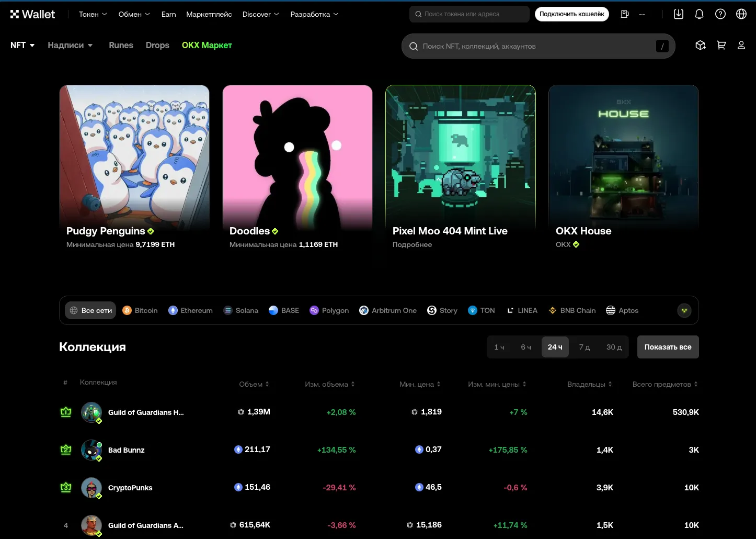Open the Надписи dropdown

tap(70, 46)
